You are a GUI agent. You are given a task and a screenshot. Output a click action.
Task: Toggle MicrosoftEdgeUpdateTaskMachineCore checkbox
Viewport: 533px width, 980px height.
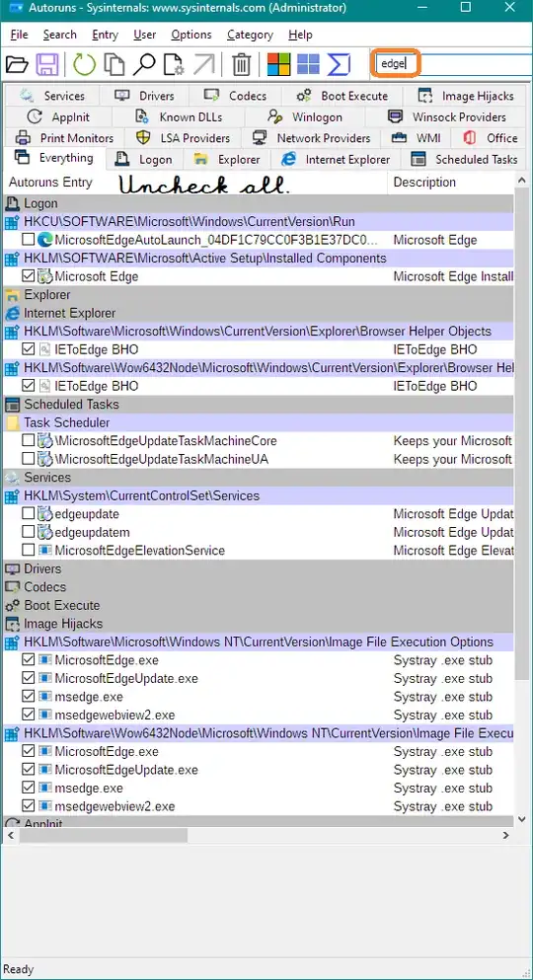[x=28, y=440]
